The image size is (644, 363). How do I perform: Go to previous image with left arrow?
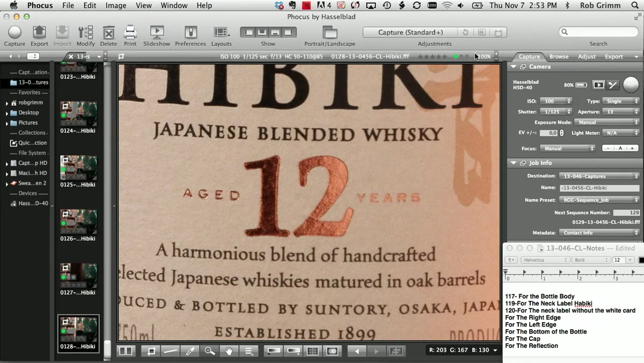pyautogui.click(x=357, y=351)
